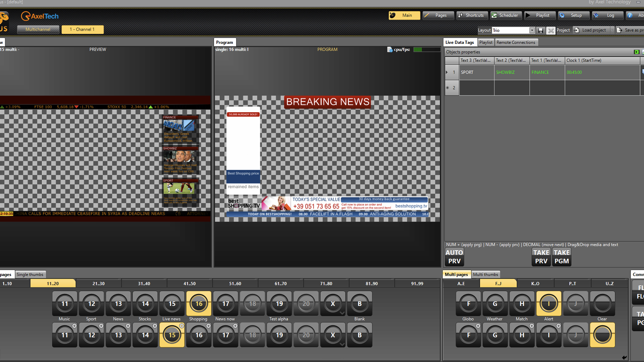Click the green play icon in Objects properties
This screenshot has width=644, height=362.
coord(636,52)
